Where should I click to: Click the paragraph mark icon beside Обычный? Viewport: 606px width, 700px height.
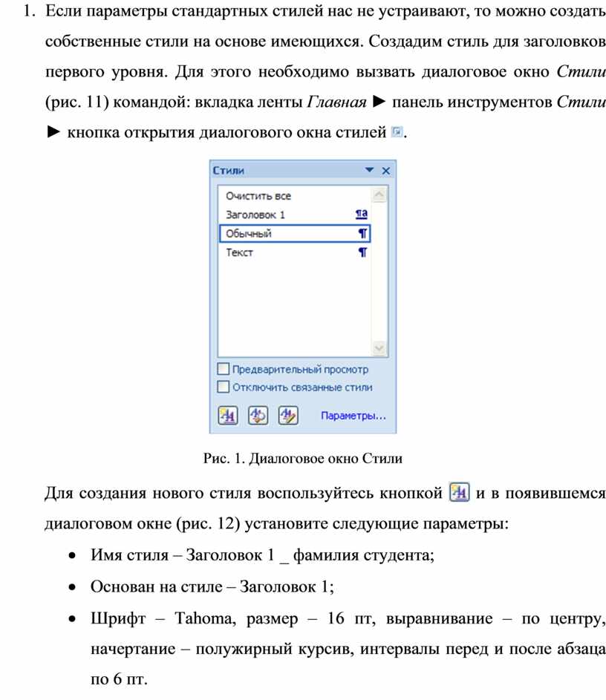(363, 234)
